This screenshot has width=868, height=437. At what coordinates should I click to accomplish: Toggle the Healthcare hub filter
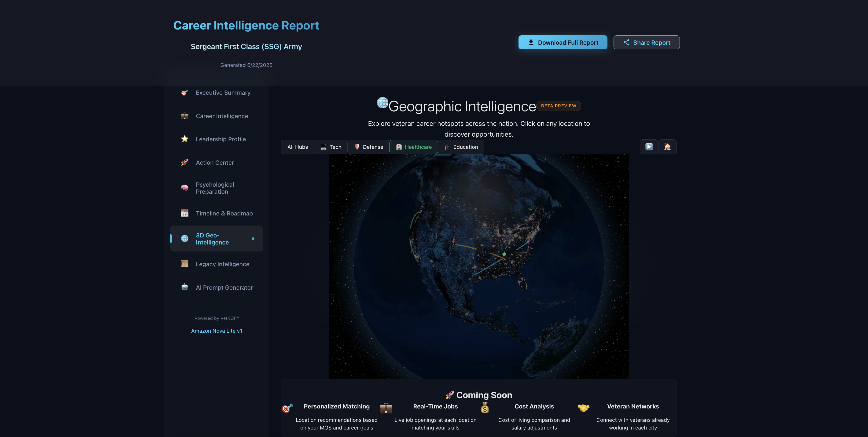pos(413,147)
